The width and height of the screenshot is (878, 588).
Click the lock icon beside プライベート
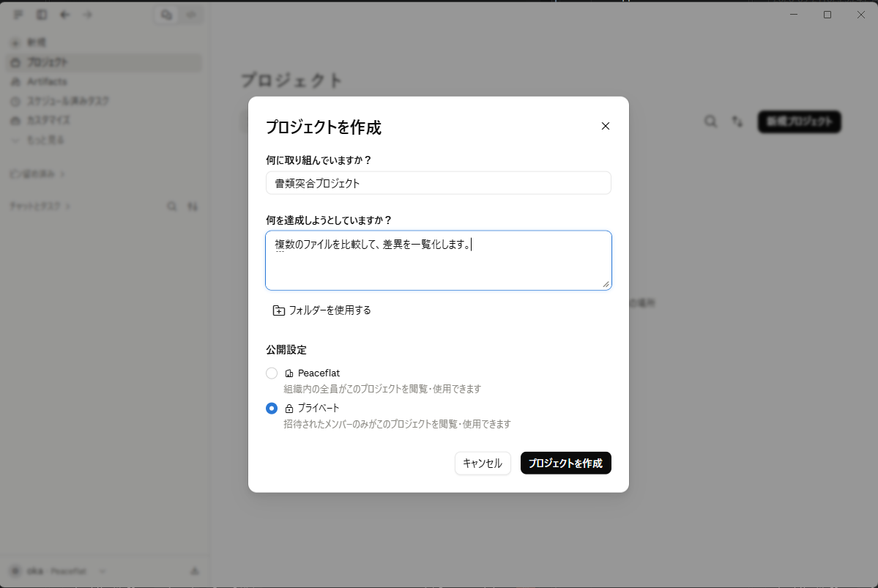289,409
